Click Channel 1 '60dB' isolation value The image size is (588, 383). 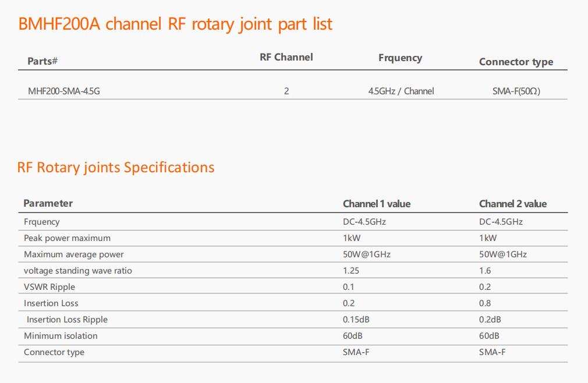coord(352,336)
